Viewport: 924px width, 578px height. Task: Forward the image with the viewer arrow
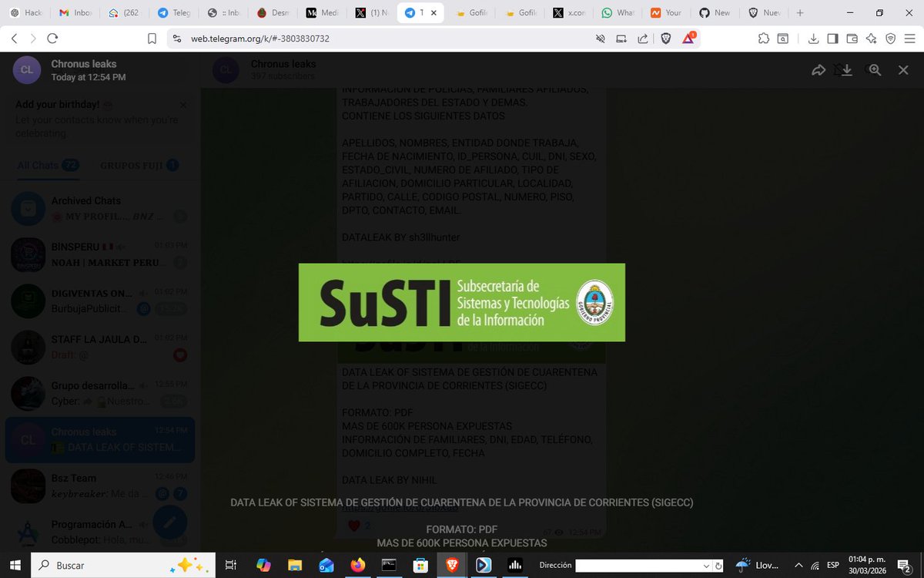(819, 70)
